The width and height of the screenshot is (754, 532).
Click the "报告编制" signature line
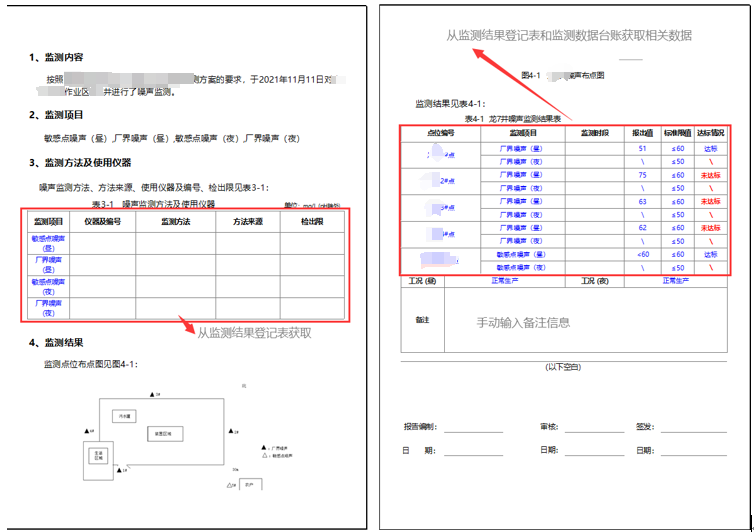coord(473,427)
